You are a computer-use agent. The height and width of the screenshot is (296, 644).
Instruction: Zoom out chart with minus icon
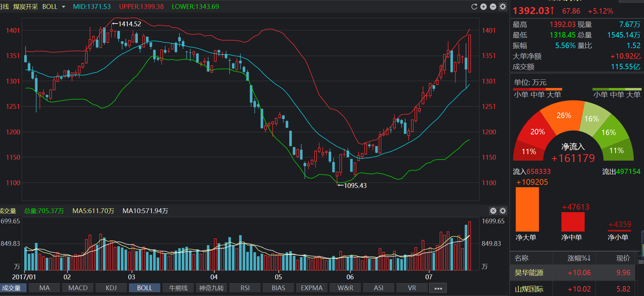[493, 6]
